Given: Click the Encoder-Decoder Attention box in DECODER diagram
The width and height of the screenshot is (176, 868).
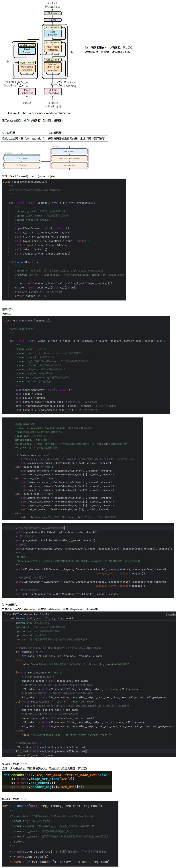Looking at the screenshot, I should (70, 158).
